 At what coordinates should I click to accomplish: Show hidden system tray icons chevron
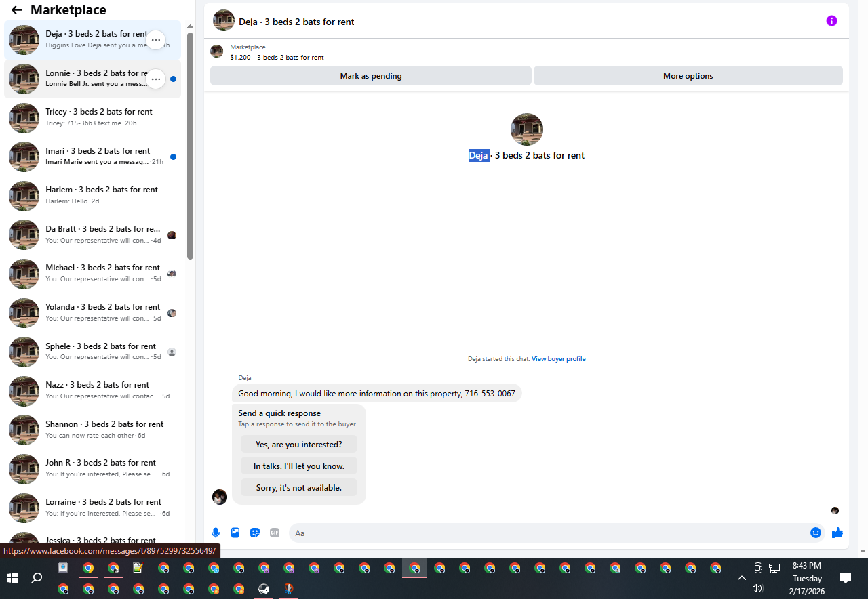(742, 578)
